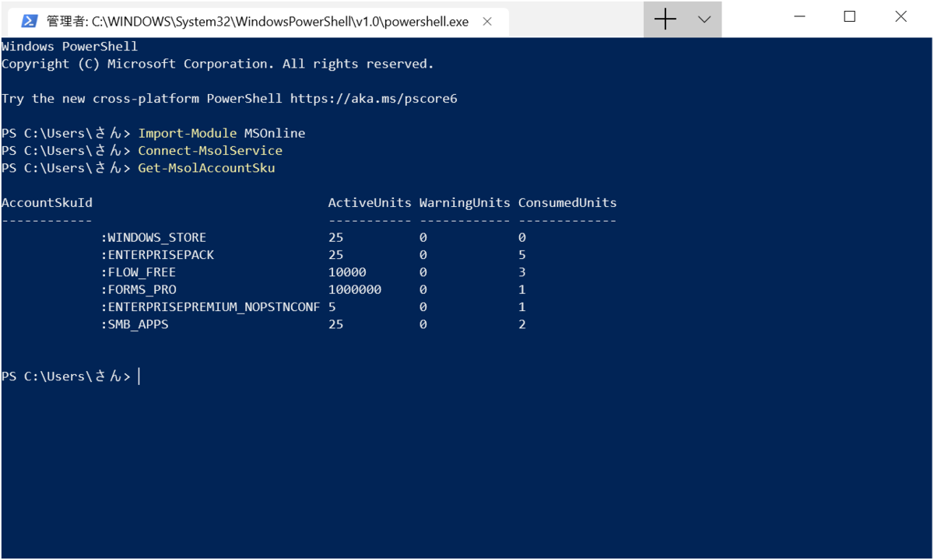Close the terminal window

click(901, 16)
